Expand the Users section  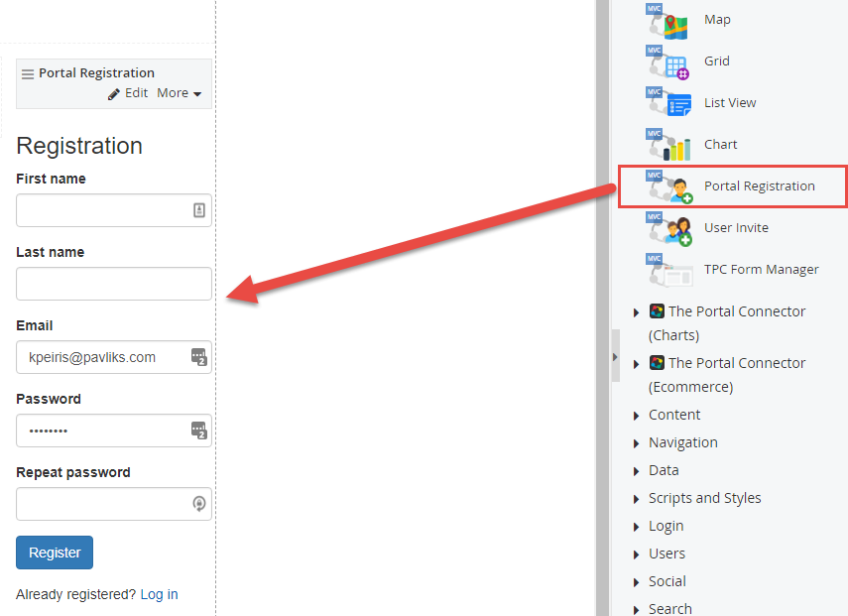click(636, 554)
